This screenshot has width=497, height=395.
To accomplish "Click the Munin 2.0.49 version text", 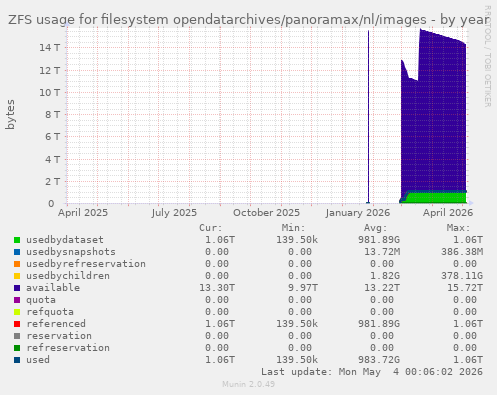I will click(x=249, y=384).
